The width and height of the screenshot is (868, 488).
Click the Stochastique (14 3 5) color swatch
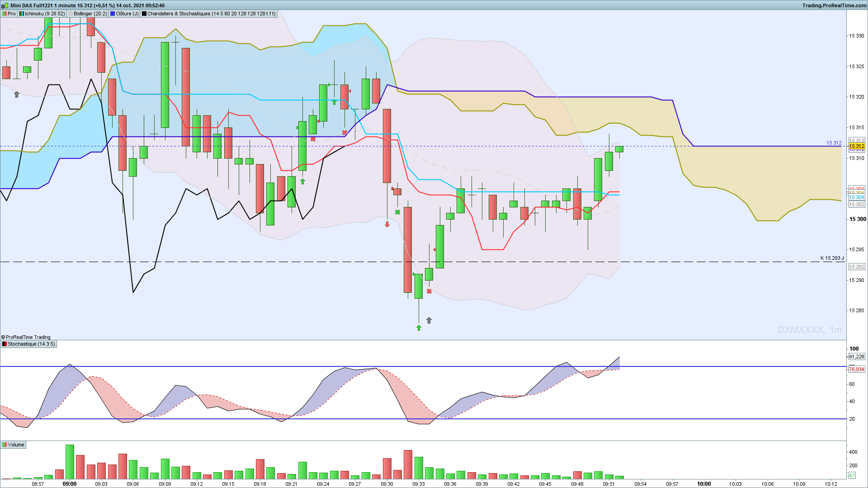5,344
